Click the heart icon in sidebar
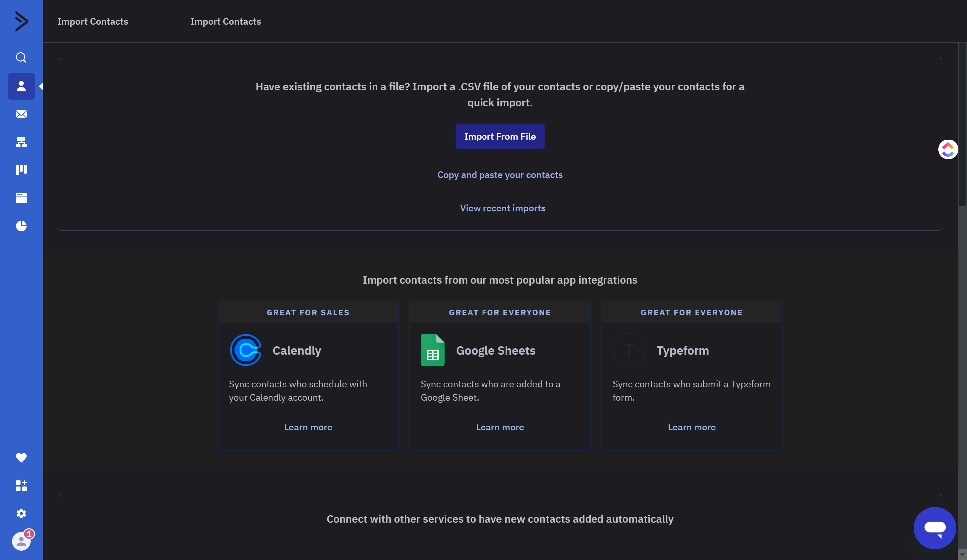Screen dimensions: 967x560 coord(21,458)
